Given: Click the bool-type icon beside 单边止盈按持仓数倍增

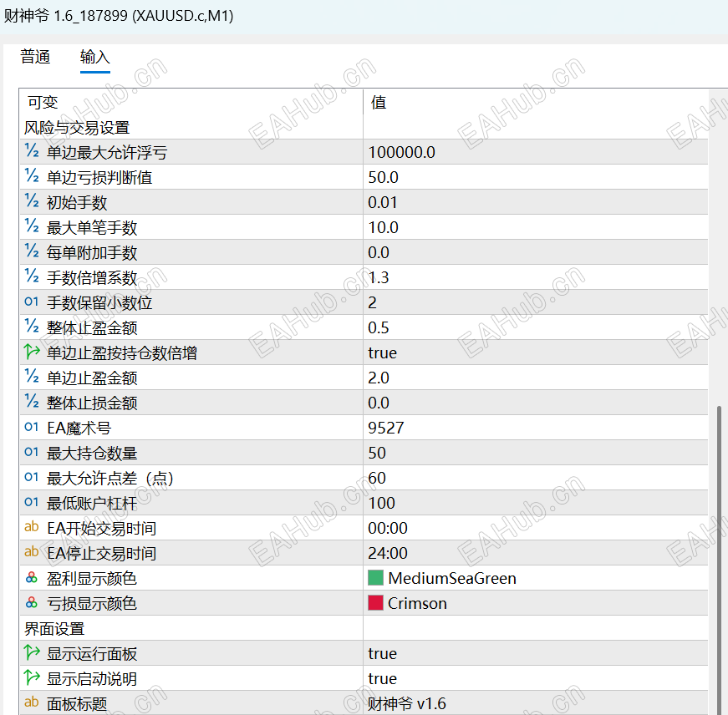Looking at the screenshot, I should click(32, 352).
